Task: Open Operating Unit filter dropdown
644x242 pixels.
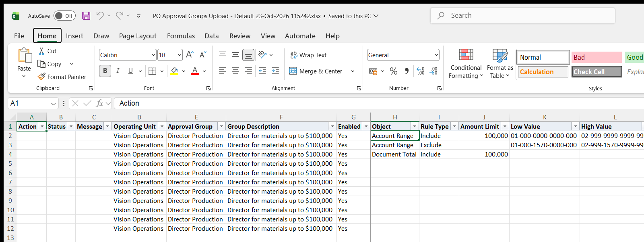Action: click(x=162, y=126)
